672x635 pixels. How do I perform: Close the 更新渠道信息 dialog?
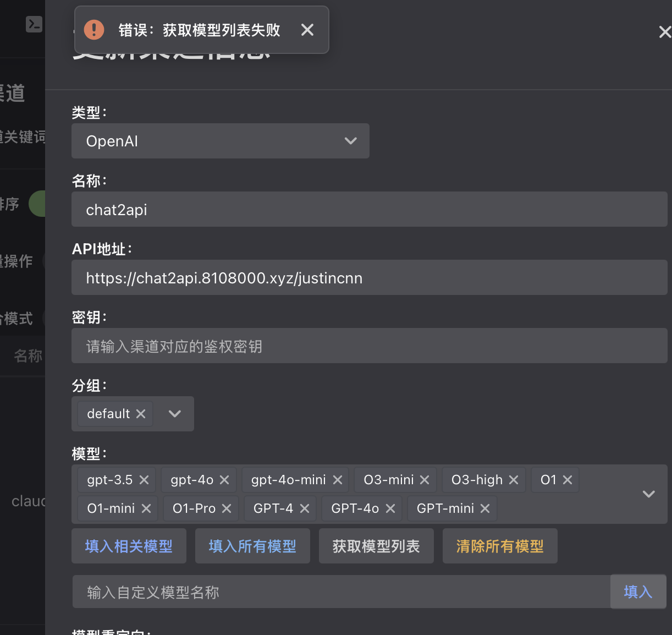point(664,32)
